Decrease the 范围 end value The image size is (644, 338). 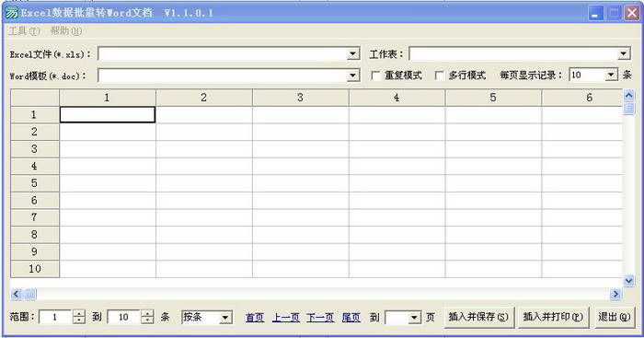click(147, 321)
